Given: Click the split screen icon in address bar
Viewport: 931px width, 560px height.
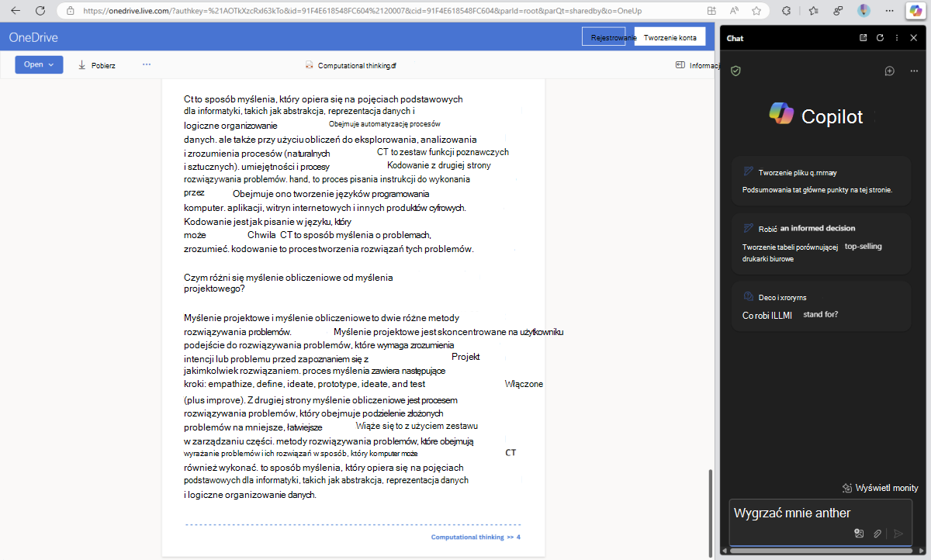Looking at the screenshot, I should coord(712,11).
